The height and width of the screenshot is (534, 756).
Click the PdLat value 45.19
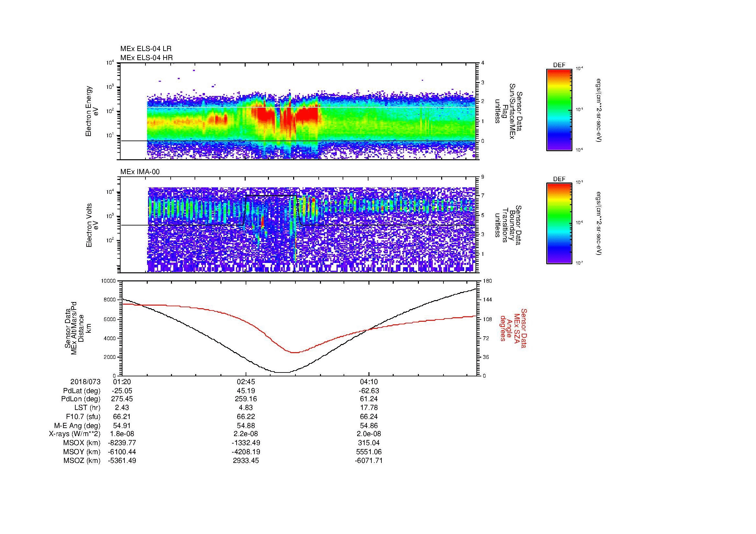246,391
